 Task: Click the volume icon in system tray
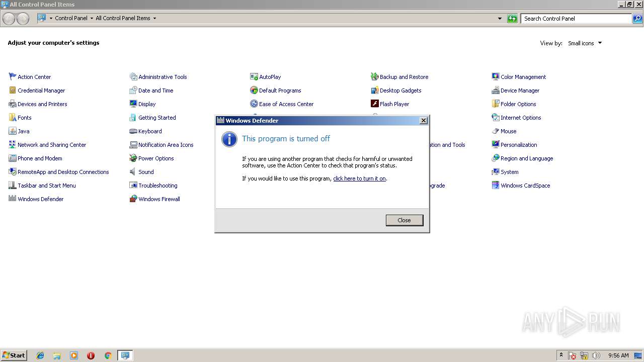click(x=596, y=355)
